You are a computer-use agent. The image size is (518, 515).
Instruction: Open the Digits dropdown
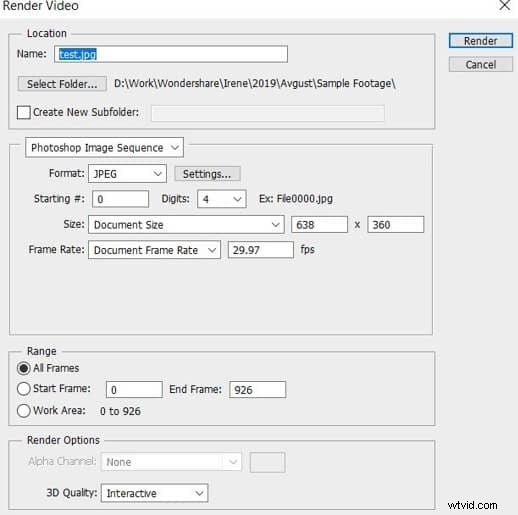pos(222,199)
